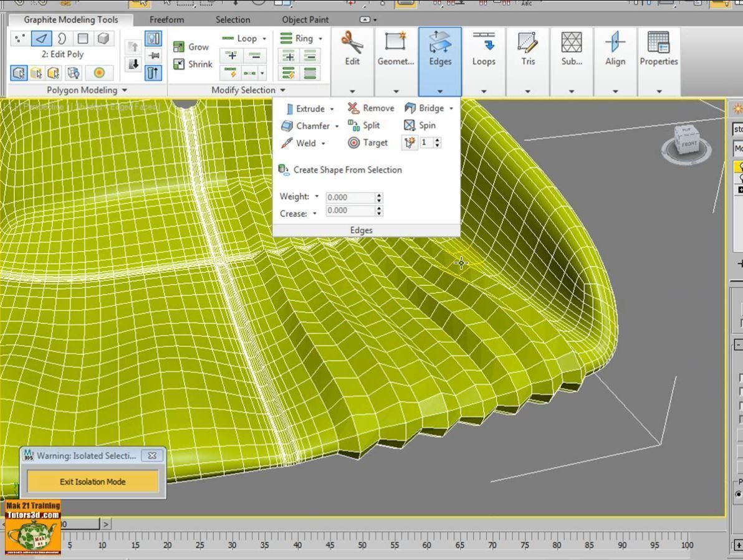
Task: Click the Remove edge tool
Action: [371, 108]
